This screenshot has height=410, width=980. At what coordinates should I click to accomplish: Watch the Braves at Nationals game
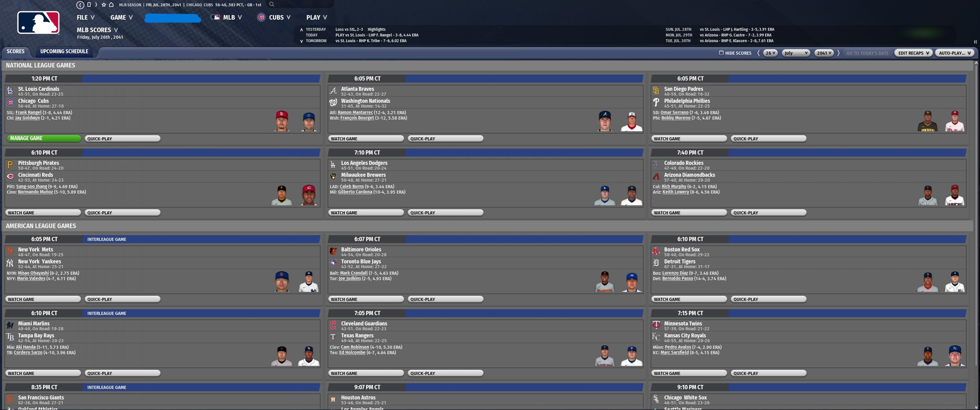366,139
